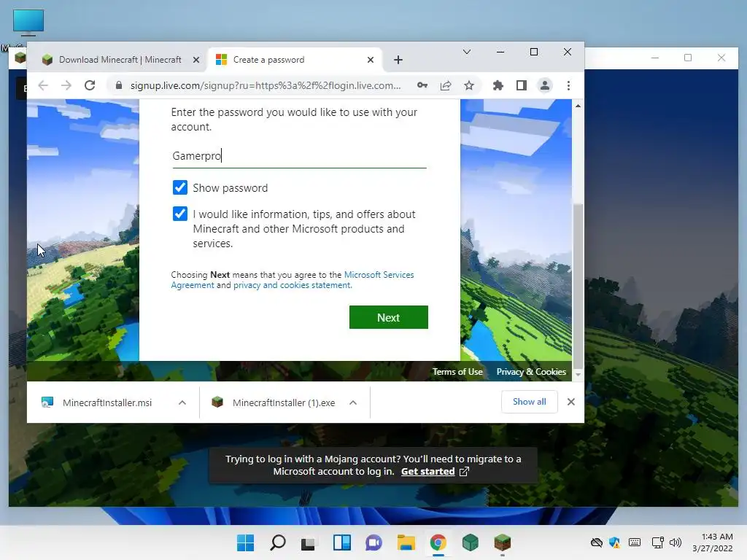Click the scrollbar up arrow

tap(578, 106)
